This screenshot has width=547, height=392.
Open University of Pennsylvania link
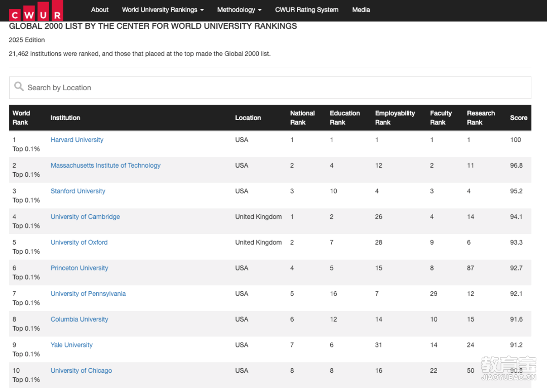coord(88,294)
